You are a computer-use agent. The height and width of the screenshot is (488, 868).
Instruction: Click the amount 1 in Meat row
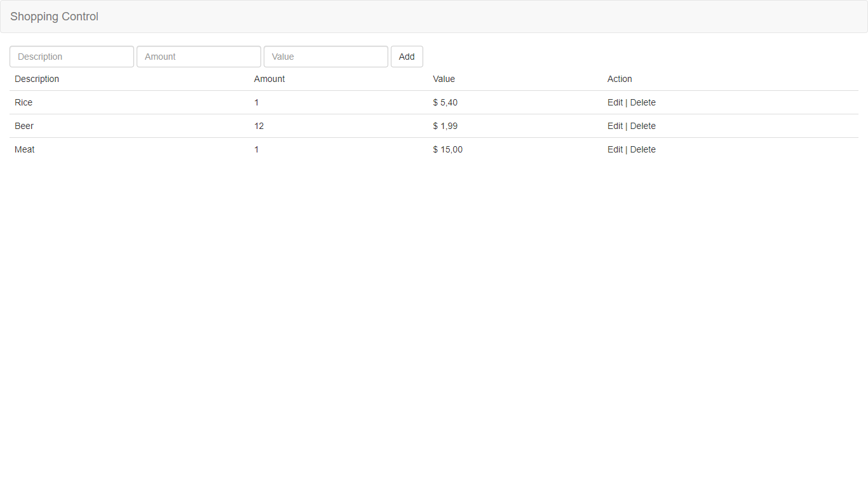[257, 149]
